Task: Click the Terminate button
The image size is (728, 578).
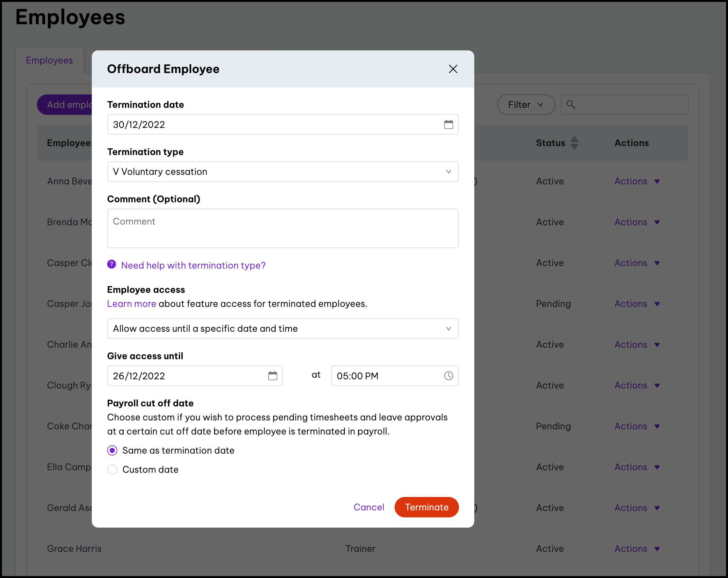Action: pos(426,507)
